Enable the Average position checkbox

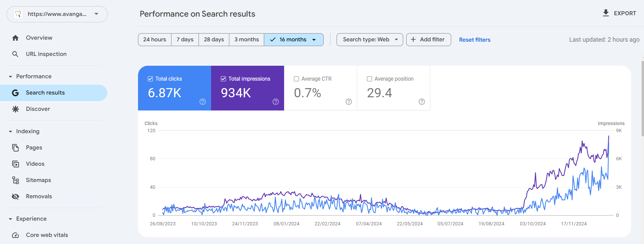pos(370,79)
